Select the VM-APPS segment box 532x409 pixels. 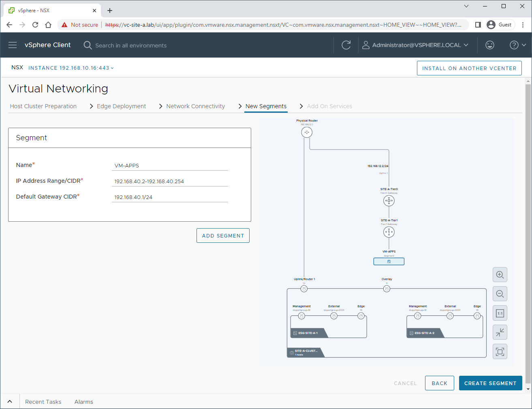389,261
